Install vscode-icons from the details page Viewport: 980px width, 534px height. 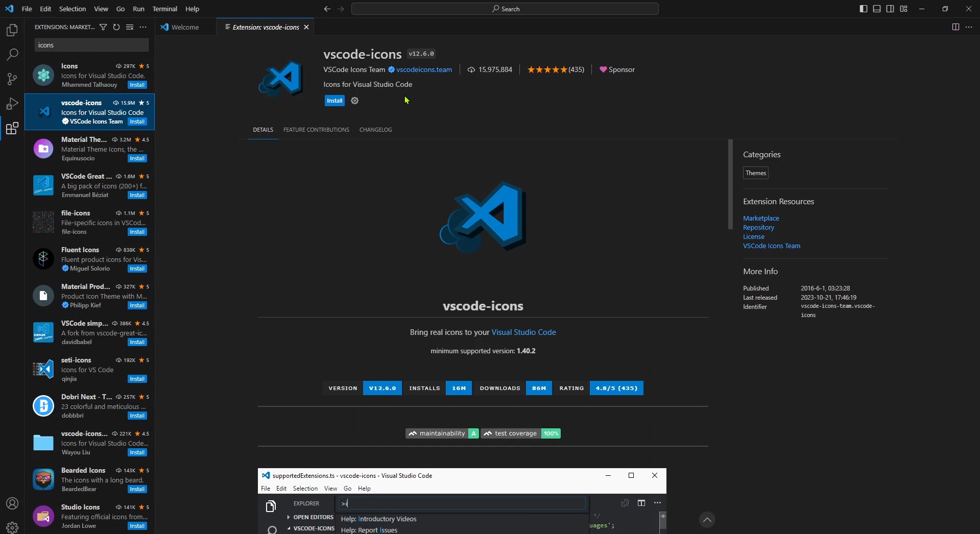click(334, 101)
